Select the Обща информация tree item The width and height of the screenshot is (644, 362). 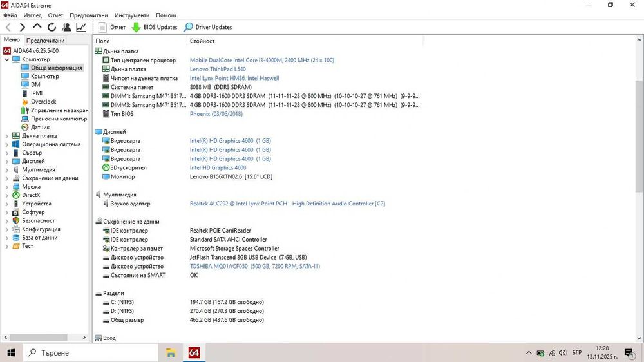tap(52, 68)
